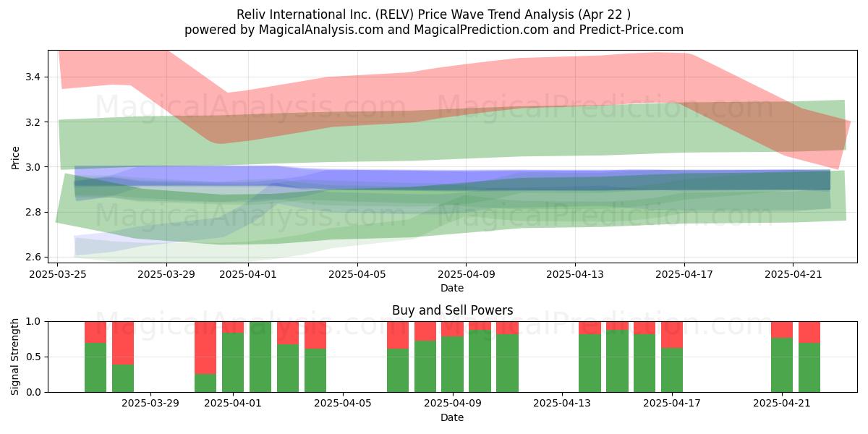The image size is (868, 434).
Task: Click the 2.8 price axis tick
Action: coord(34,212)
